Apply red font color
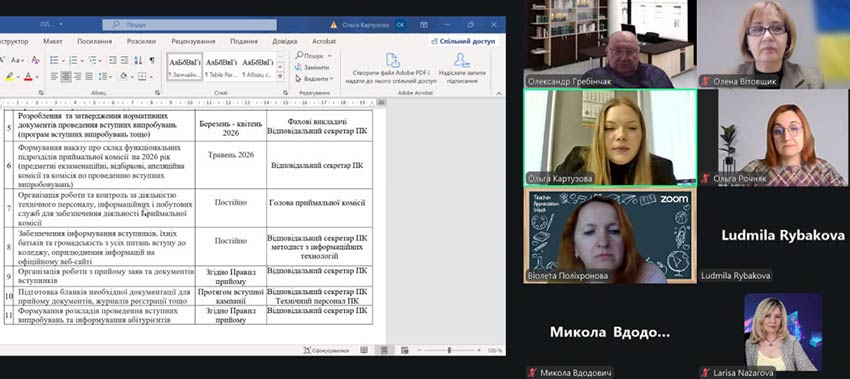 pos(28,77)
